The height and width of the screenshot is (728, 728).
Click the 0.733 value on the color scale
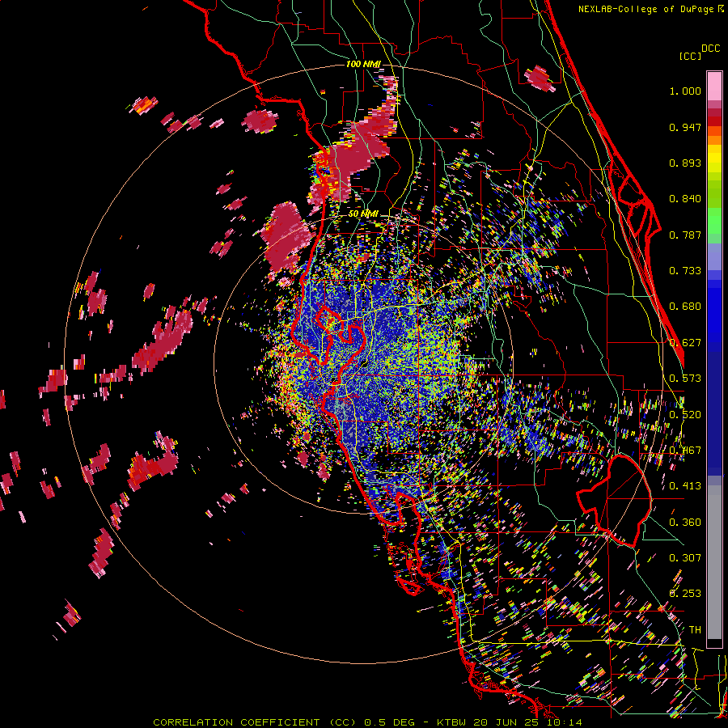click(685, 271)
